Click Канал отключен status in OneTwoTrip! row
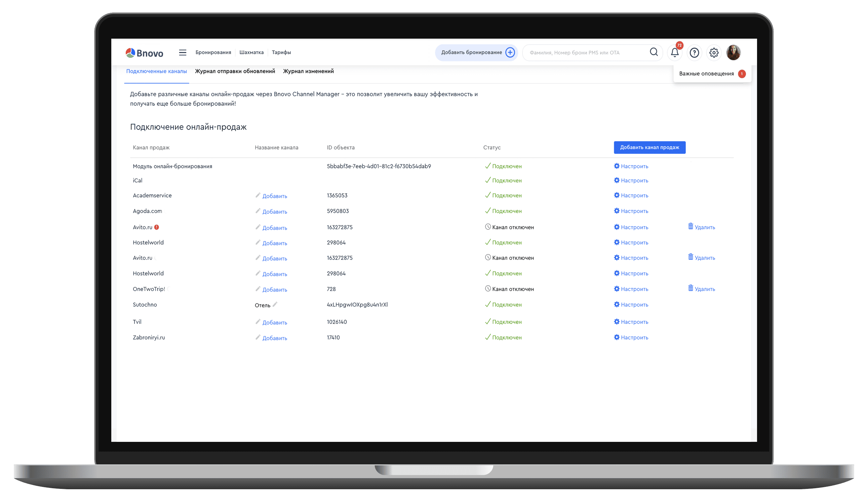The height and width of the screenshot is (502, 868). tap(509, 289)
